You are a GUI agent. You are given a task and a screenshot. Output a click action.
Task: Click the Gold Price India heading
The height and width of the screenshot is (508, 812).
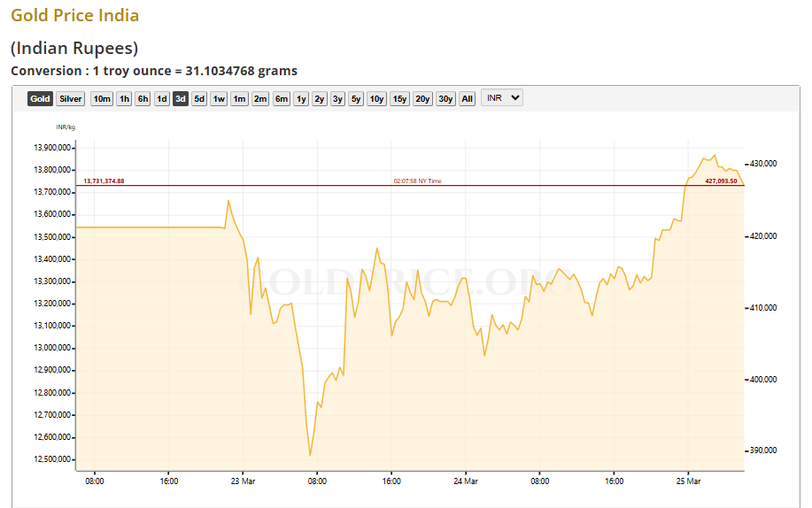75,15
